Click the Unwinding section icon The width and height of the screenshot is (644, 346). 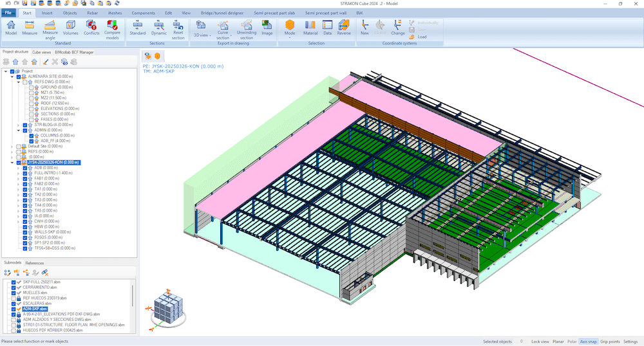(246, 29)
